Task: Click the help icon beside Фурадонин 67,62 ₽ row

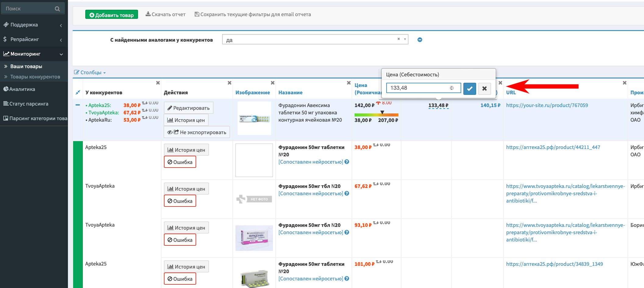Action: click(347, 193)
